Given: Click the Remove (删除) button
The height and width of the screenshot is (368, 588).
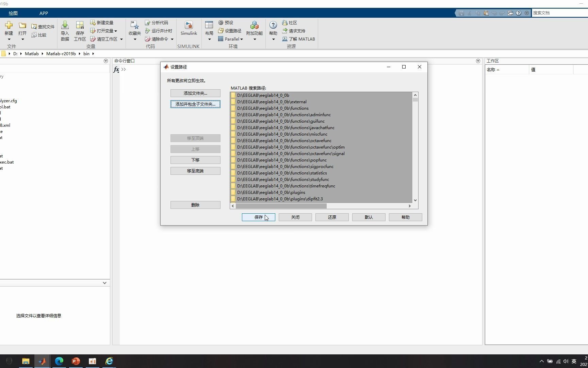Looking at the screenshot, I should tap(195, 205).
